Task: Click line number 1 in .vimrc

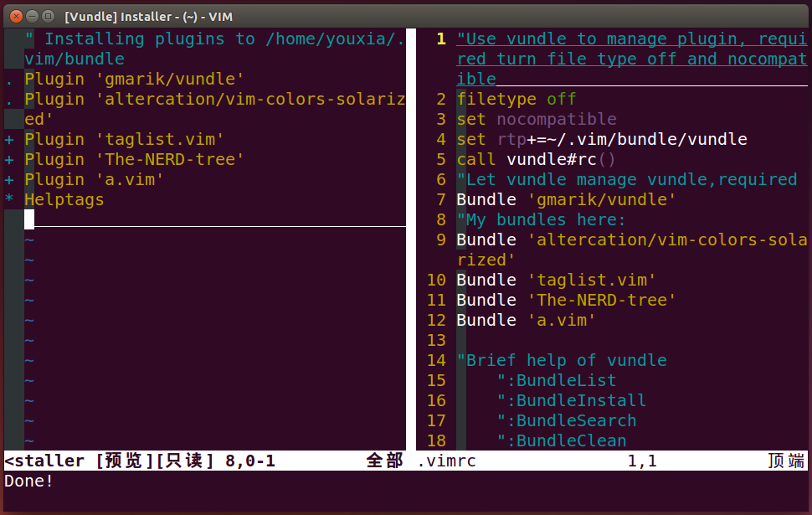Action: (x=441, y=39)
